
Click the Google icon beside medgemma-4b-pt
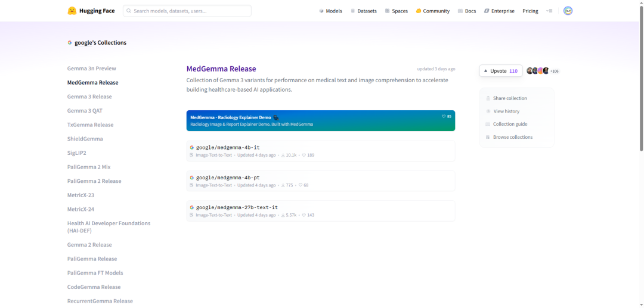[192, 178]
